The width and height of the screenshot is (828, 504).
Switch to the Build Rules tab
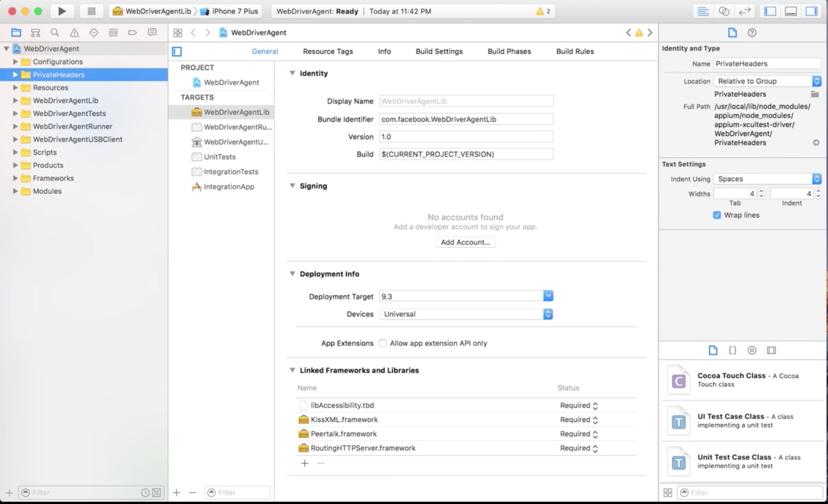[575, 51]
